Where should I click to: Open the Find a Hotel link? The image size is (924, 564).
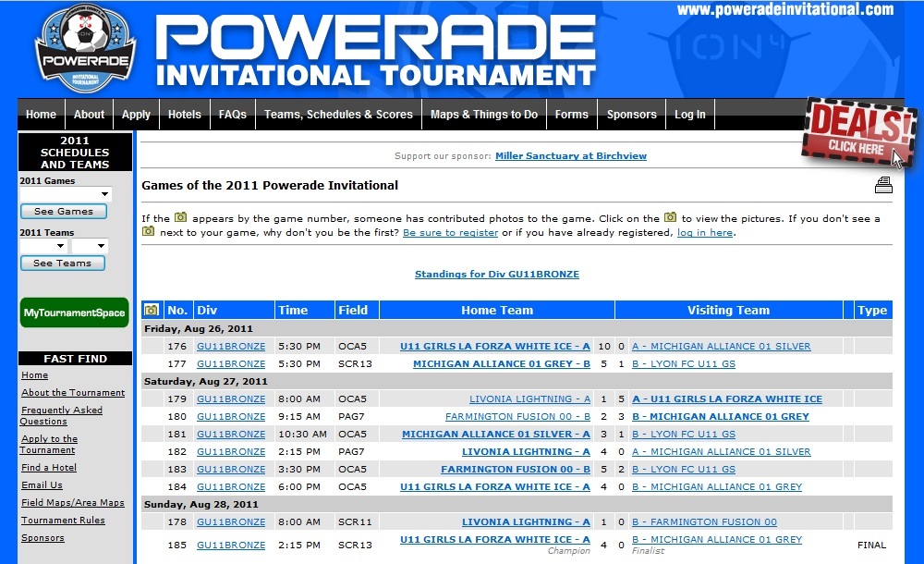tap(49, 467)
